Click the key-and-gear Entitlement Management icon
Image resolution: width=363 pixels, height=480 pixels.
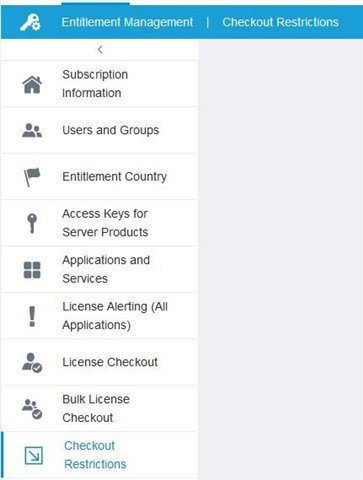pyautogui.click(x=30, y=22)
